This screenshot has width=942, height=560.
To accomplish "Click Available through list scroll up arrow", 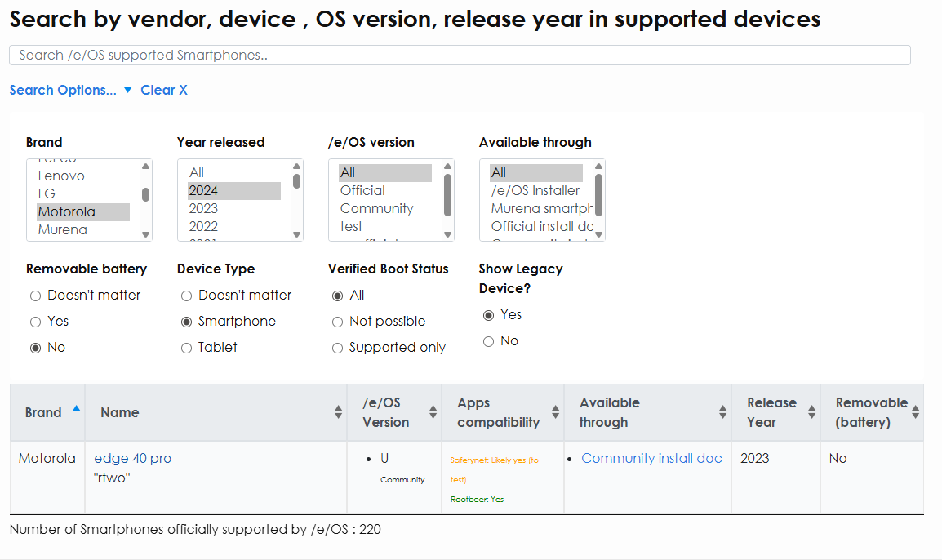I will point(598,166).
